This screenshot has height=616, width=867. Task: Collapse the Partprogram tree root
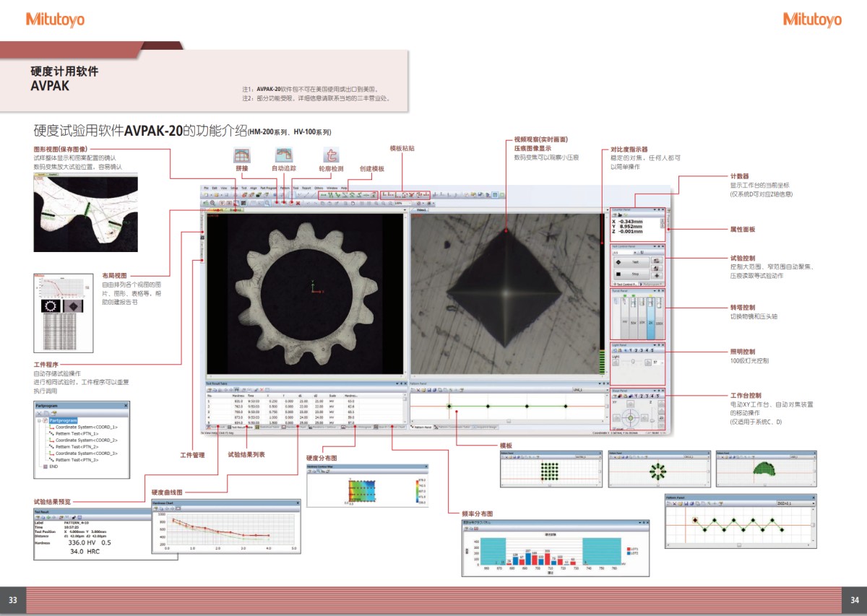point(38,420)
